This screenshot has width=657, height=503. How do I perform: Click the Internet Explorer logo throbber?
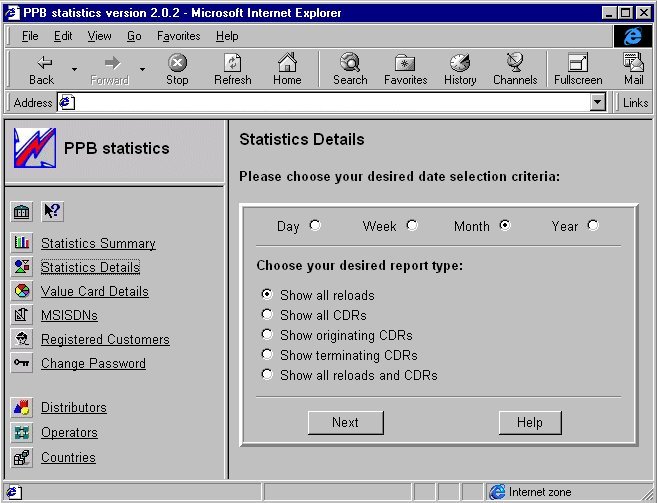[632, 36]
